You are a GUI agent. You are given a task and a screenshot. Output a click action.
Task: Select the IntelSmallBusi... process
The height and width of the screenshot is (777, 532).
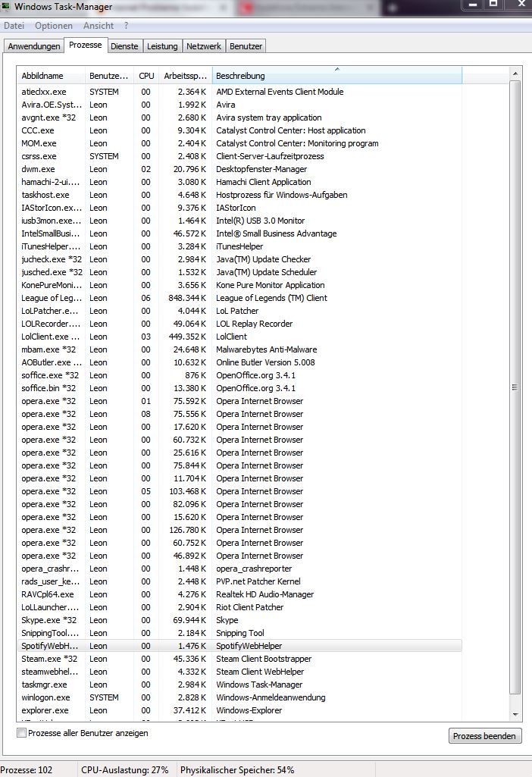[x=239, y=233]
